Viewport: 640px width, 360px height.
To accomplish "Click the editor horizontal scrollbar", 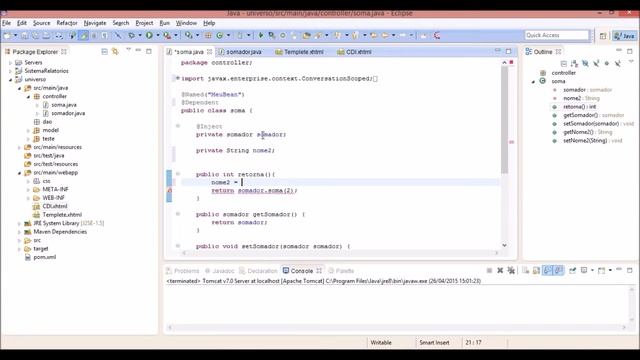I will [x=340, y=253].
